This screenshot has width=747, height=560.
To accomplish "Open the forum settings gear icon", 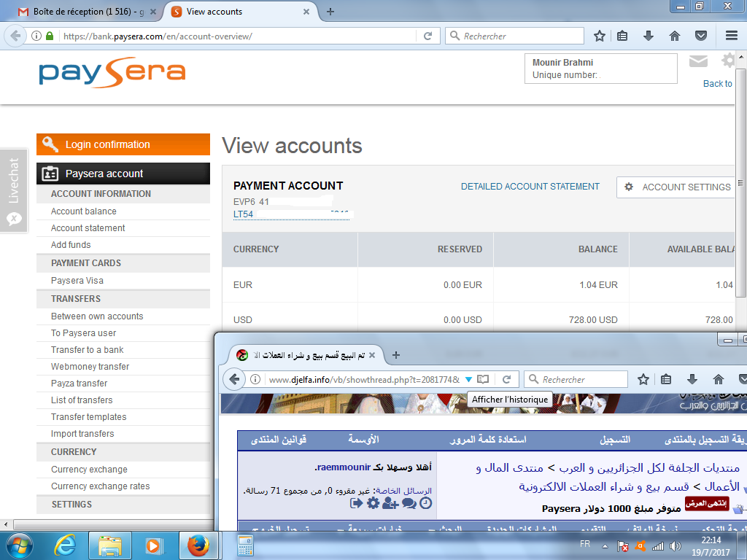I will tap(373, 503).
